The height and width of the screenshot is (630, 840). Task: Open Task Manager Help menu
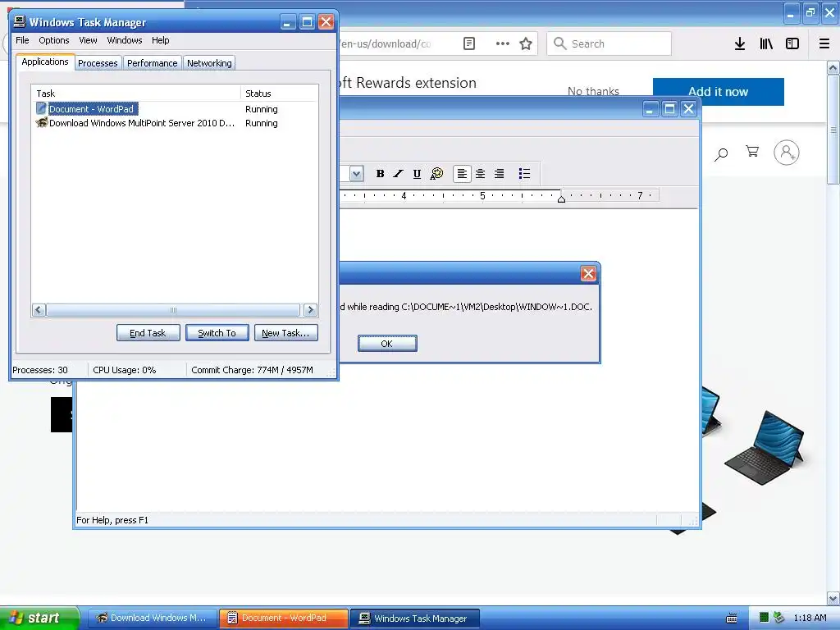[x=160, y=40]
